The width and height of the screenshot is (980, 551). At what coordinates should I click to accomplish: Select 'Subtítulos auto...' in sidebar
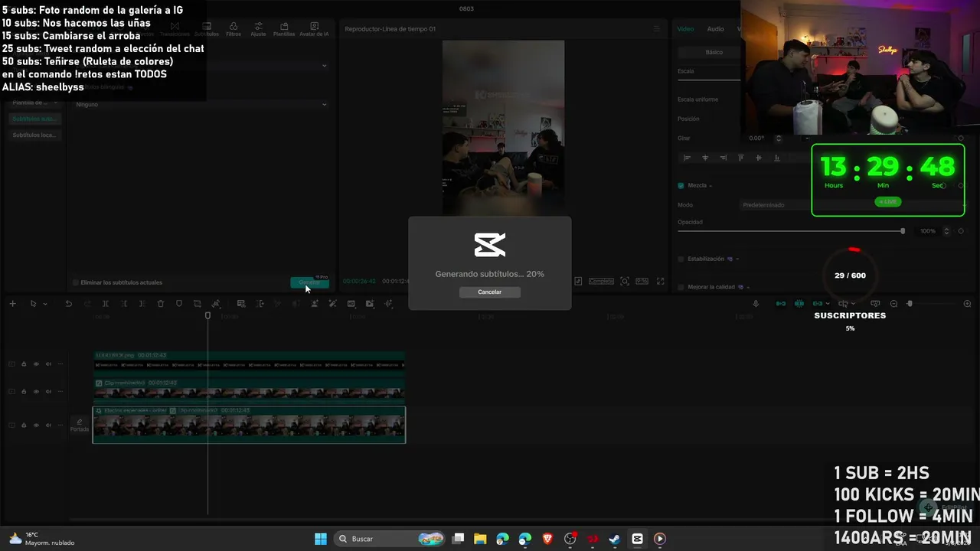click(x=34, y=119)
